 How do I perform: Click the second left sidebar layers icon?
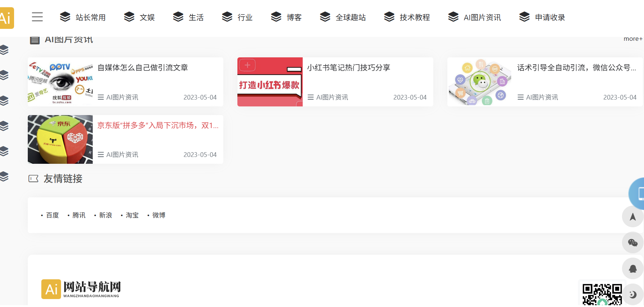coord(4,75)
